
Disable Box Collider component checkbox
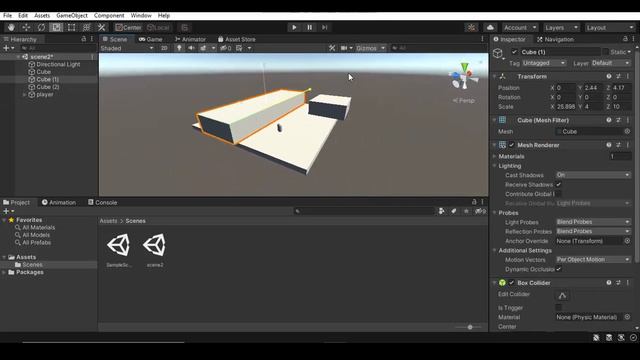tap(512, 283)
